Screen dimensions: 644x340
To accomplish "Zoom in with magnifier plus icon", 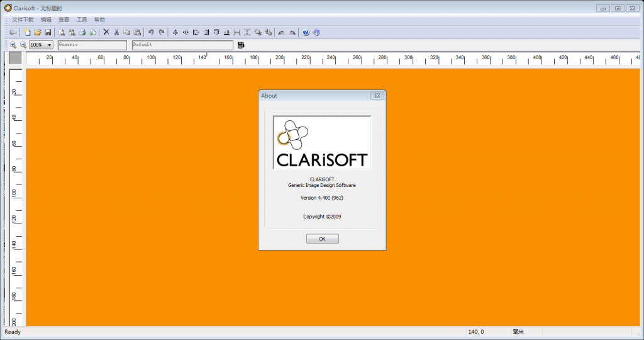I will click(x=13, y=45).
